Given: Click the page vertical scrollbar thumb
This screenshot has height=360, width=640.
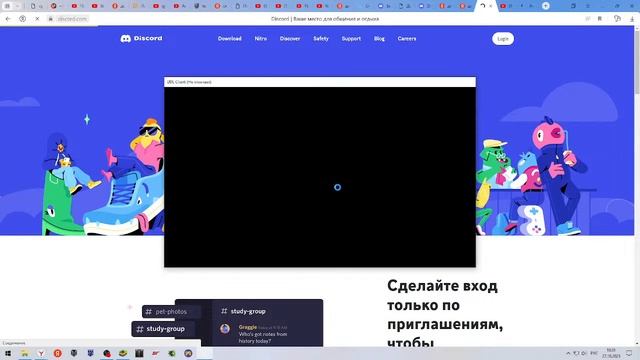Looking at the screenshot, I should point(637,61).
